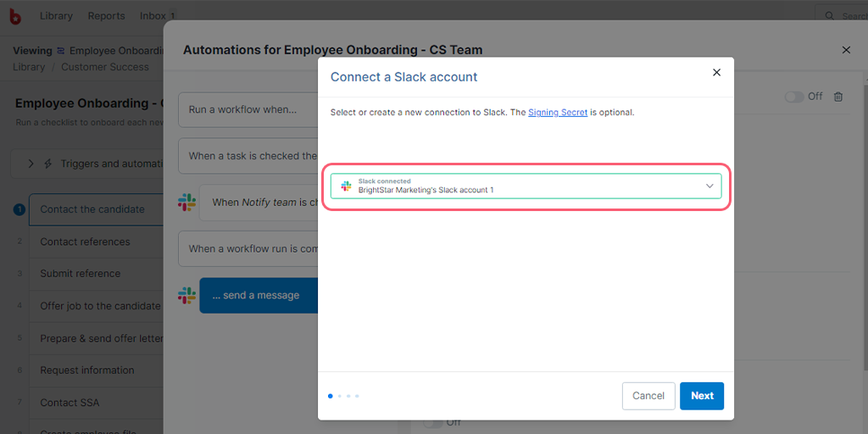Click the search field in top bar
This screenshot has width=868, height=434.
click(843, 16)
